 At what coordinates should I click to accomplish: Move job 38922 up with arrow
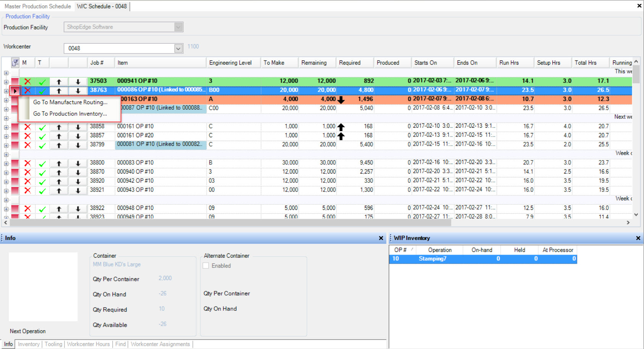pyautogui.click(x=59, y=209)
